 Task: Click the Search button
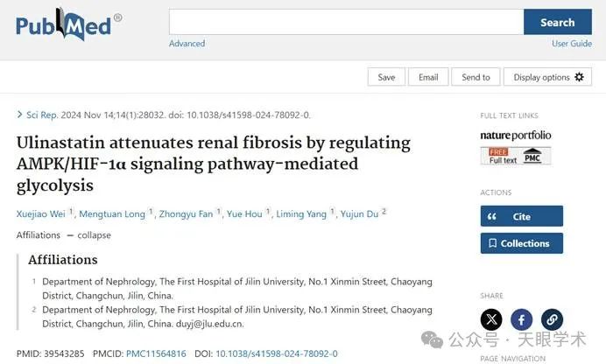click(558, 23)
